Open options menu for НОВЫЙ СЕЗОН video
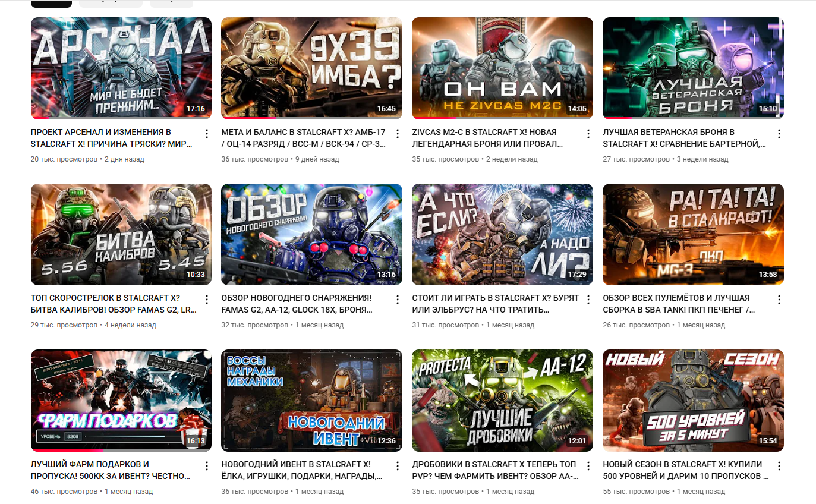Screen dimensions: 816x504 [779, 466]
